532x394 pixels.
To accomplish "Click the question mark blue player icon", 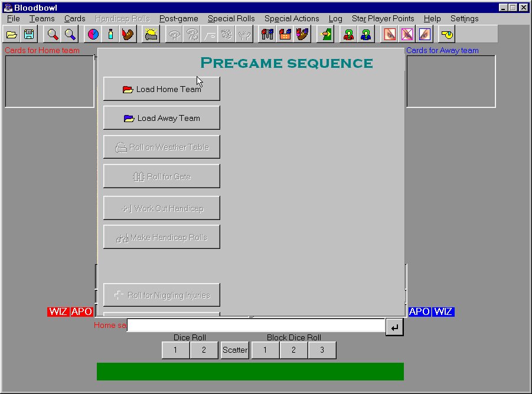I will click(365, 34).
